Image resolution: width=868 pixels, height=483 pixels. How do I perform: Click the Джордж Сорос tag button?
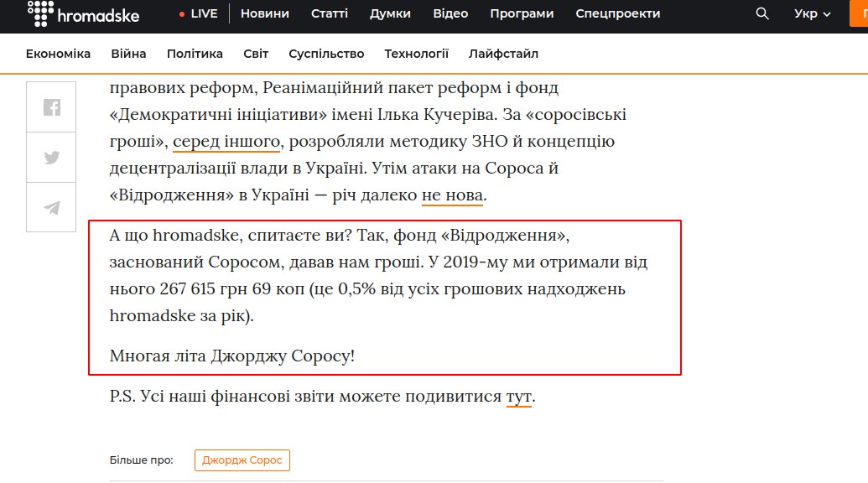click(242, 460)
